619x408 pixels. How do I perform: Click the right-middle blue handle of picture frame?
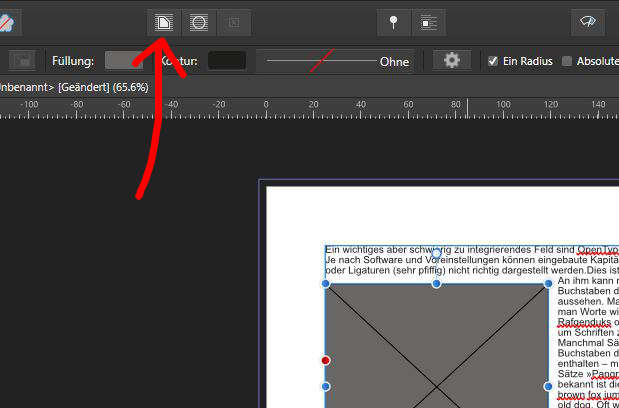pos(548,387)
